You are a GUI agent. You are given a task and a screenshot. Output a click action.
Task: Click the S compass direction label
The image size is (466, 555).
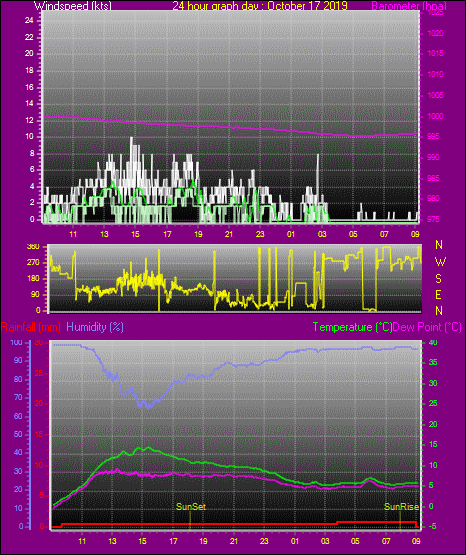point(438,279)
